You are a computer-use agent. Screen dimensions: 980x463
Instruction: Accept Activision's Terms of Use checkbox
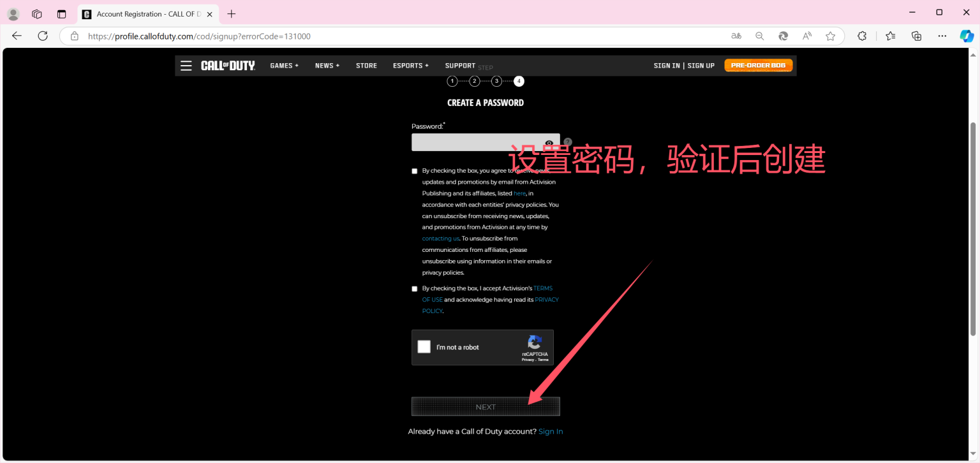pyautogui.click(x=414, y=288)
